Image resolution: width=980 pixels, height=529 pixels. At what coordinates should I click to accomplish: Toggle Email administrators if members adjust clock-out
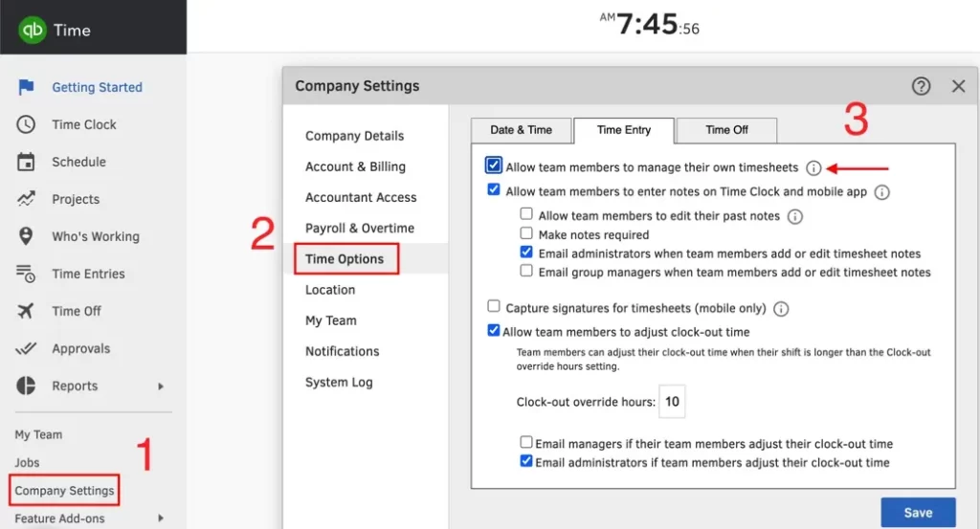tap(526, 461)
